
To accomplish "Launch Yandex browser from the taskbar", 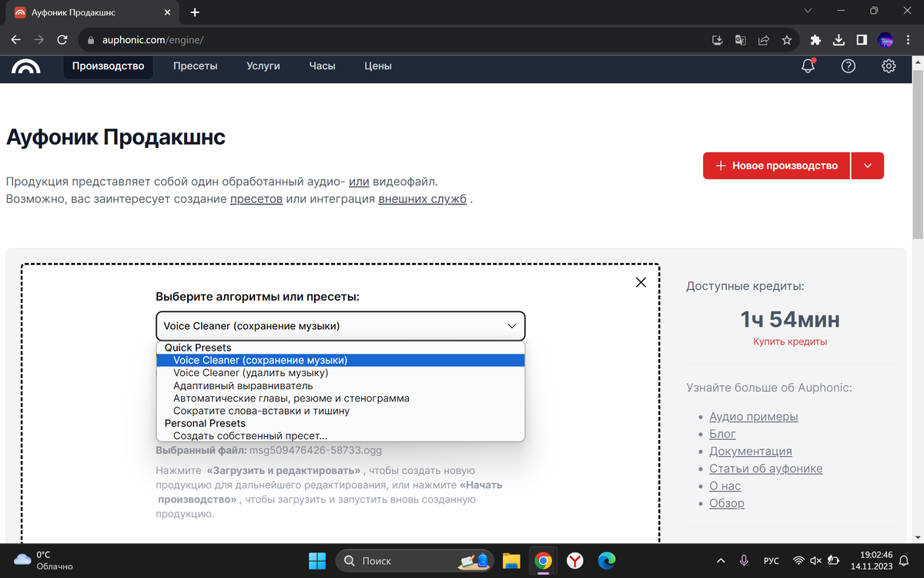I will (x=575, y=560).
